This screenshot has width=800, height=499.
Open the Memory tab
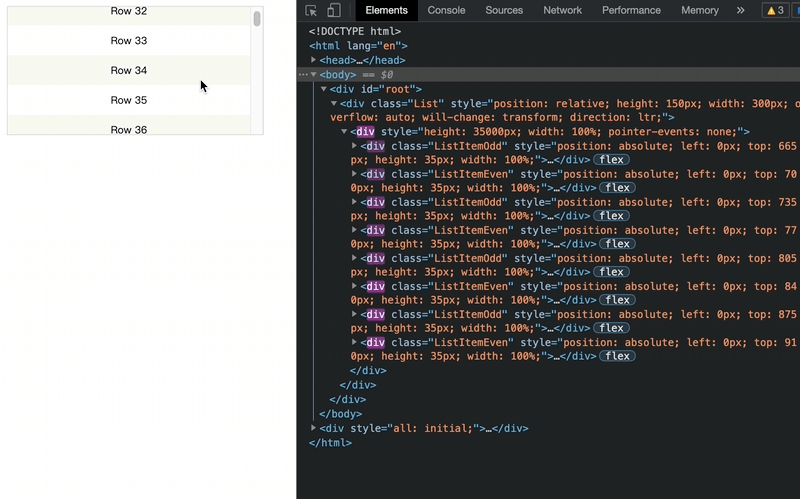(x=699, y=10)
